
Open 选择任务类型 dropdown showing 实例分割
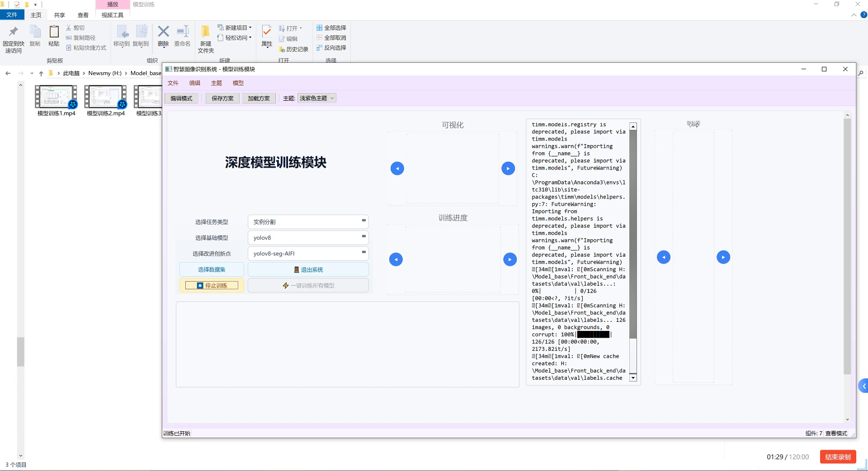tap(308, 222)
